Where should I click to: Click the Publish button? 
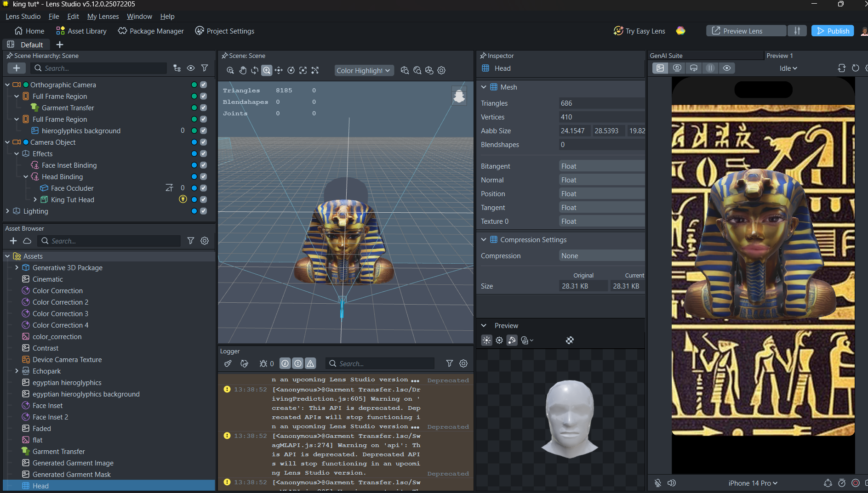tap(833, 31)
